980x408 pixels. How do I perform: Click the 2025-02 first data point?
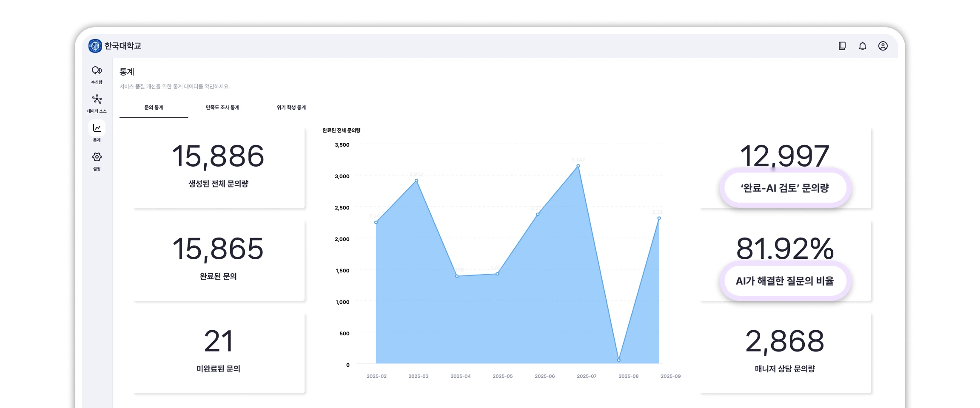tap(376, 222)
